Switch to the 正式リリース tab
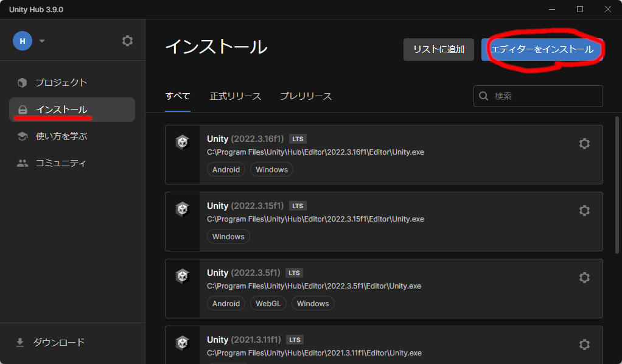Image resolution: width=622 pixels, height=364 pixels. tap(236, 96)
